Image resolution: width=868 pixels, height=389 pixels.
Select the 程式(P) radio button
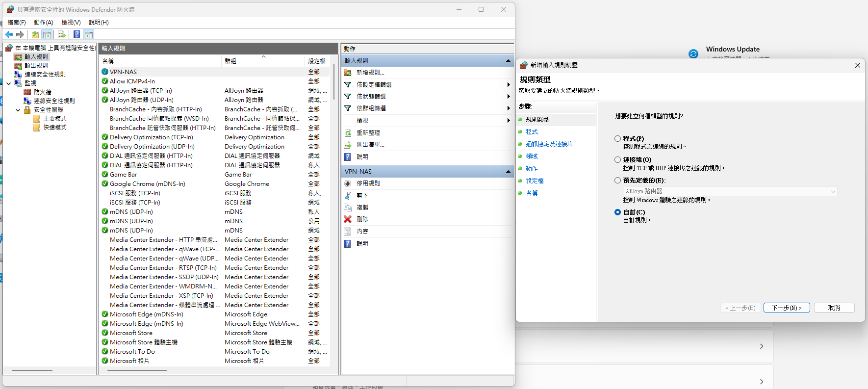coord(617,139)
